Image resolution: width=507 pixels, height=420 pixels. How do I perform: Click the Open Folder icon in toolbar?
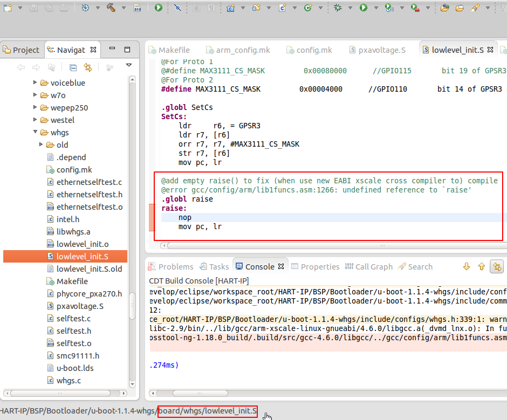click(x=460, y=8)
